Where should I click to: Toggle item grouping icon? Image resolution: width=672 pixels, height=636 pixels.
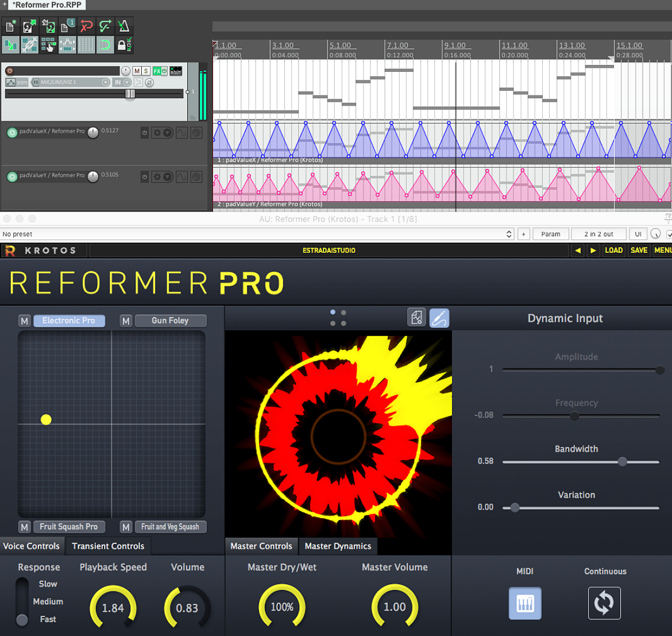(29, 45)
